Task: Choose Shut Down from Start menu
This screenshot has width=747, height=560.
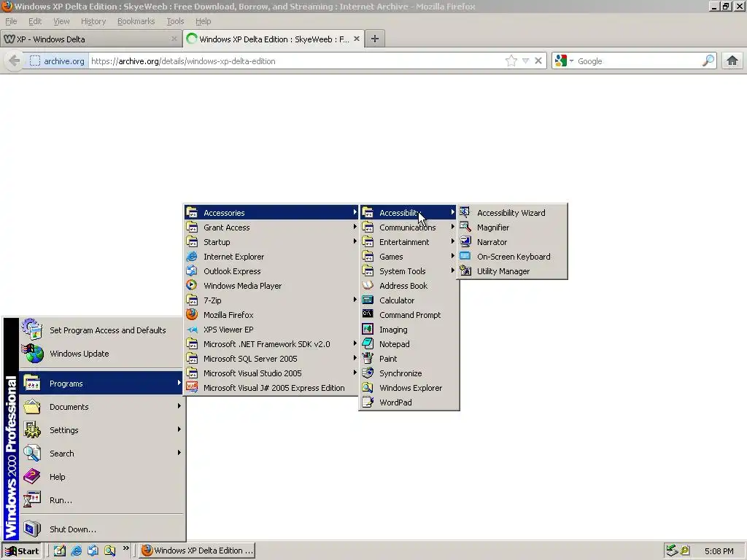Action: click(101, 529)
